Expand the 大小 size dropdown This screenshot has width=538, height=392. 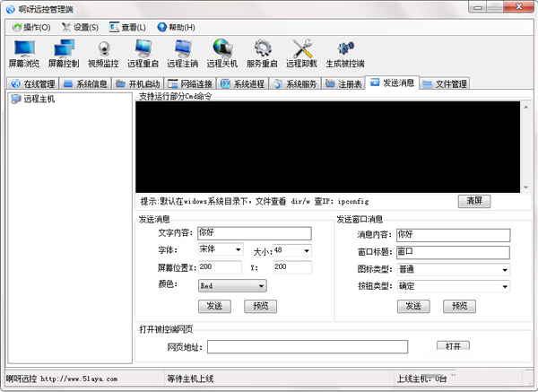point(307,251)
